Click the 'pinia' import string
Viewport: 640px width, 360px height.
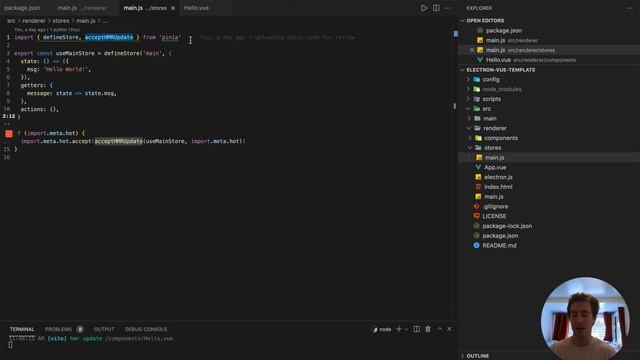pyautogui.click(x=170, y=37)
